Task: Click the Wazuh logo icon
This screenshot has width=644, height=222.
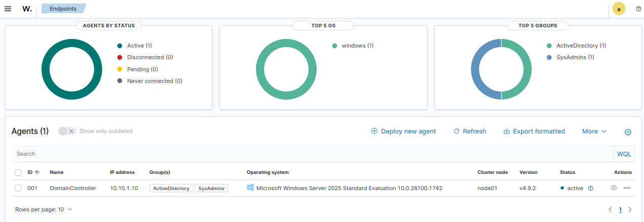Action: (x=27, y=9)
